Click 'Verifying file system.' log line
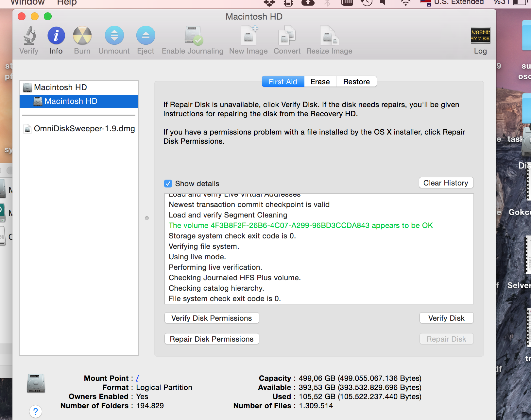The width and height of the screenshot is (531, 420). coord(204,246)
